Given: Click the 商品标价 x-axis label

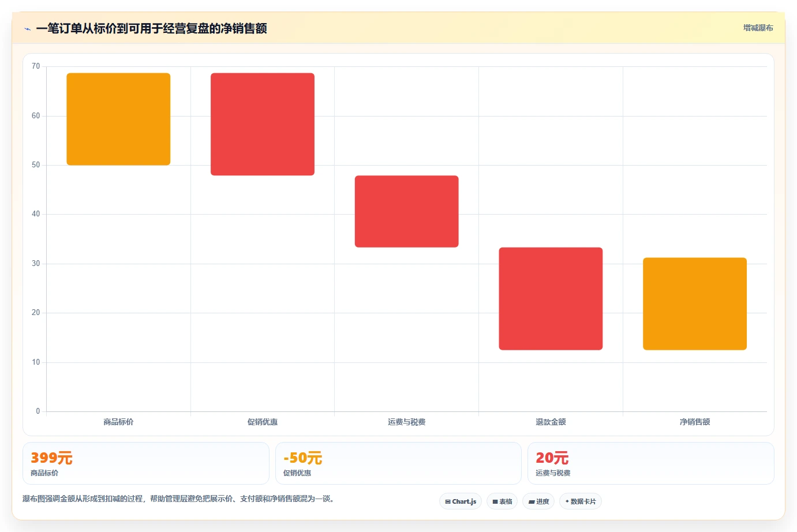Looking at the screenshot, I should coord(118,422).
